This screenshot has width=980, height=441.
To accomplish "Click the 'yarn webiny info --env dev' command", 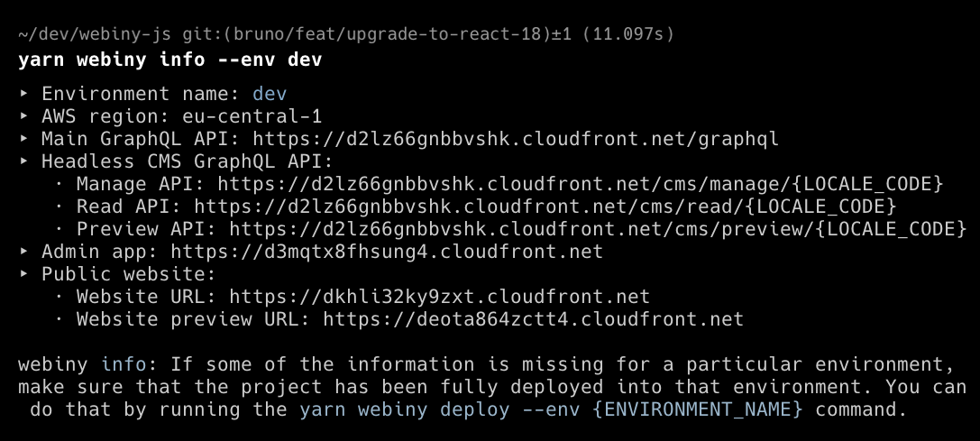I will point(170,60).
